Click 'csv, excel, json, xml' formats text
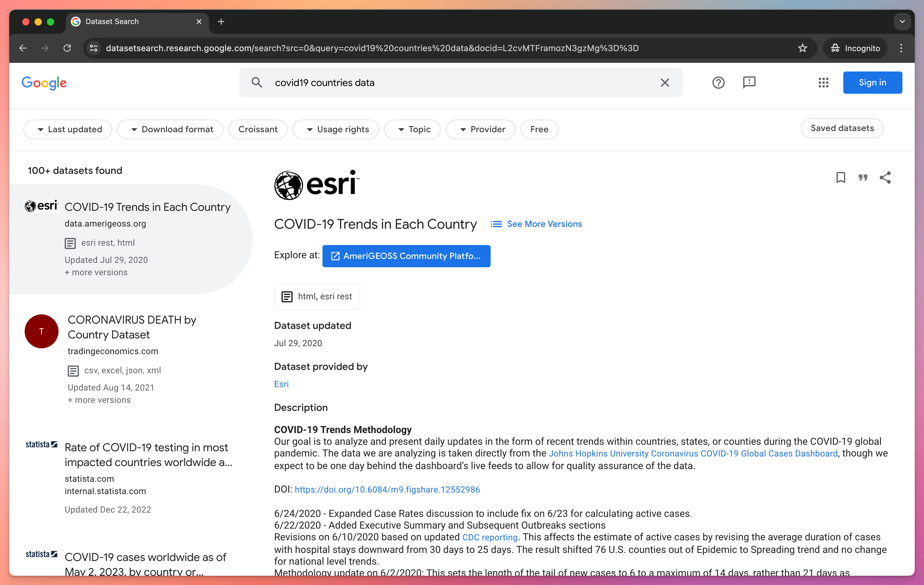This screenshot has width=924, height=585. point(122,370)
